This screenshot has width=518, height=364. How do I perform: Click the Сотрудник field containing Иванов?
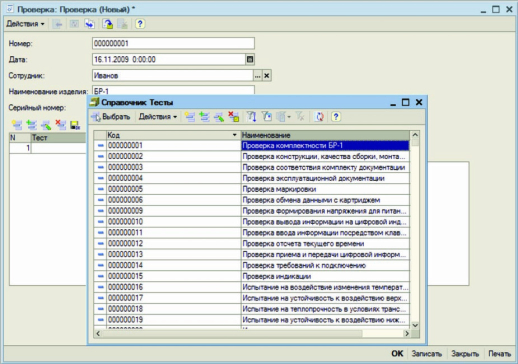[173, 76]
